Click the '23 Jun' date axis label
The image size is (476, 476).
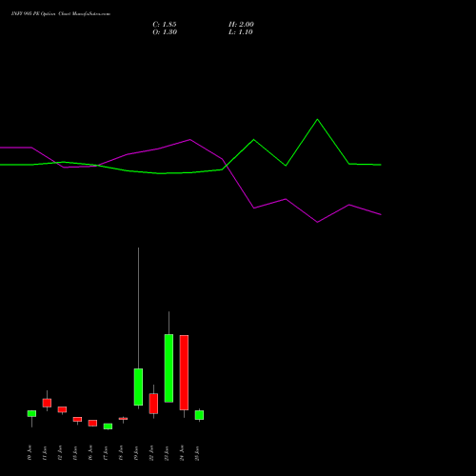[x=167, y=453]
